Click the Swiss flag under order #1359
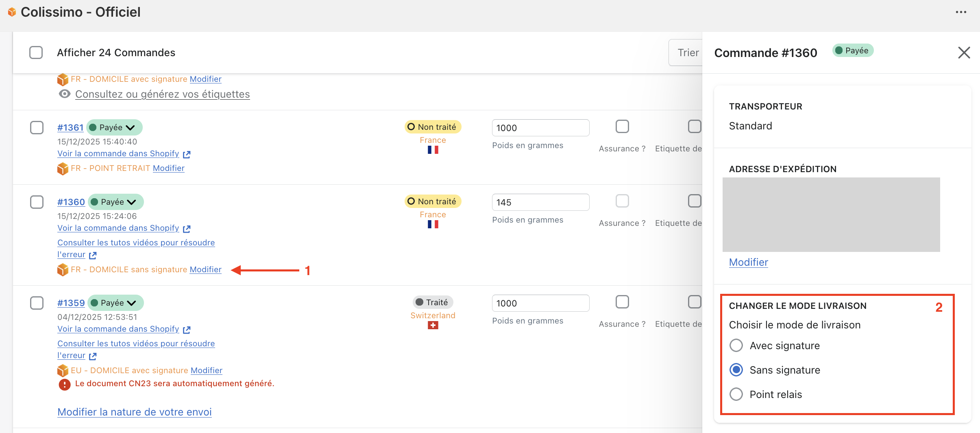Image resolution: width=980 pixels, height=433 pixels. pyautogui.click(x=433, y=325)
